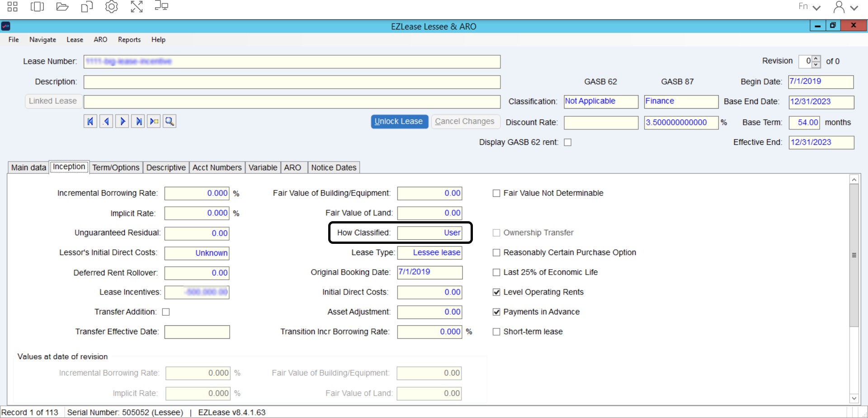Open the Help menu
868x418 pixels.
(158, 39)
